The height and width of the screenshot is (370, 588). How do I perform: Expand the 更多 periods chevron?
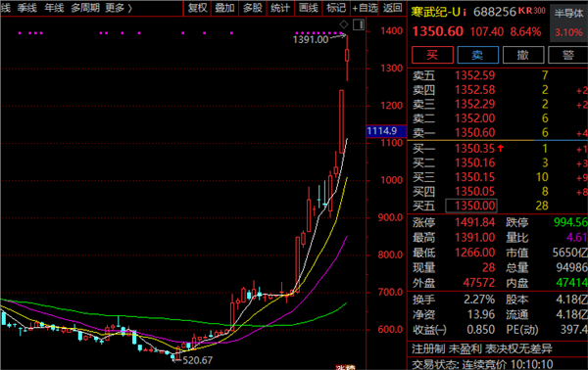tap(129, 8)
